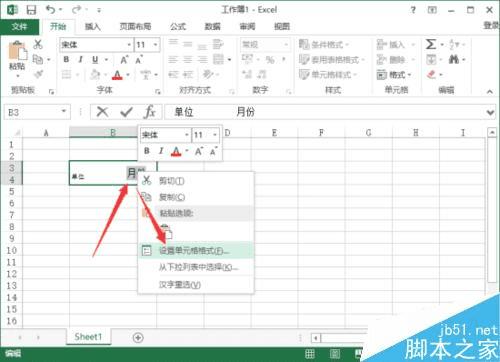Open the ribbon font name dropdown
The image size is (500, 362).
(x=129, y=45)
